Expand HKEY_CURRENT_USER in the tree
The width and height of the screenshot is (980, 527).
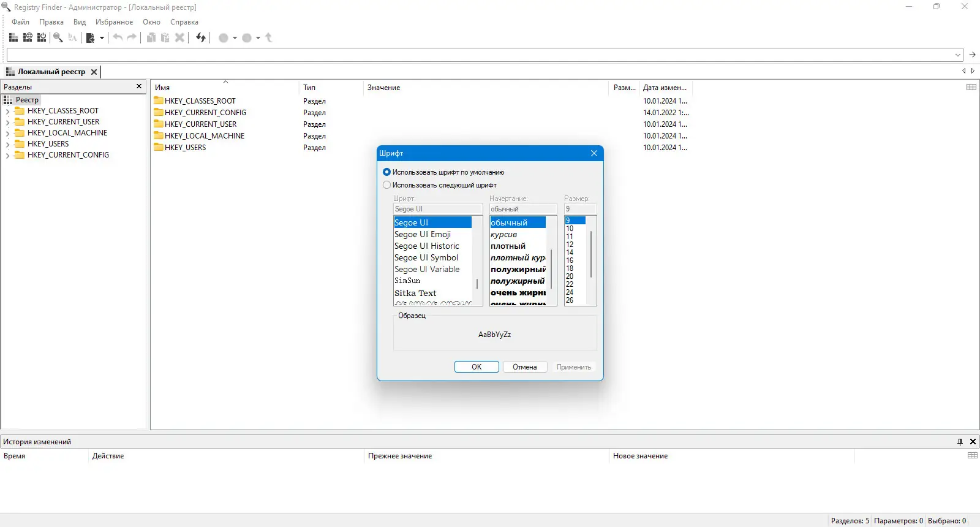click(x=7, y=123)
